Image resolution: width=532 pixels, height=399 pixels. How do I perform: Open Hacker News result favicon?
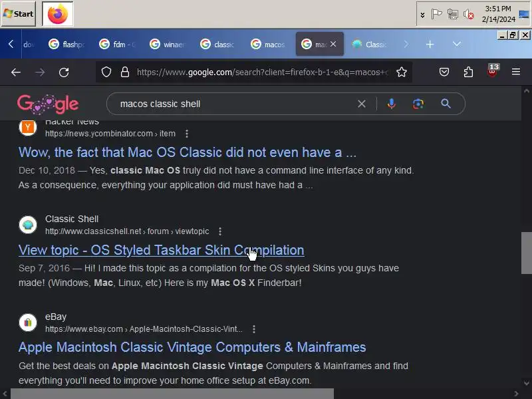28,128
